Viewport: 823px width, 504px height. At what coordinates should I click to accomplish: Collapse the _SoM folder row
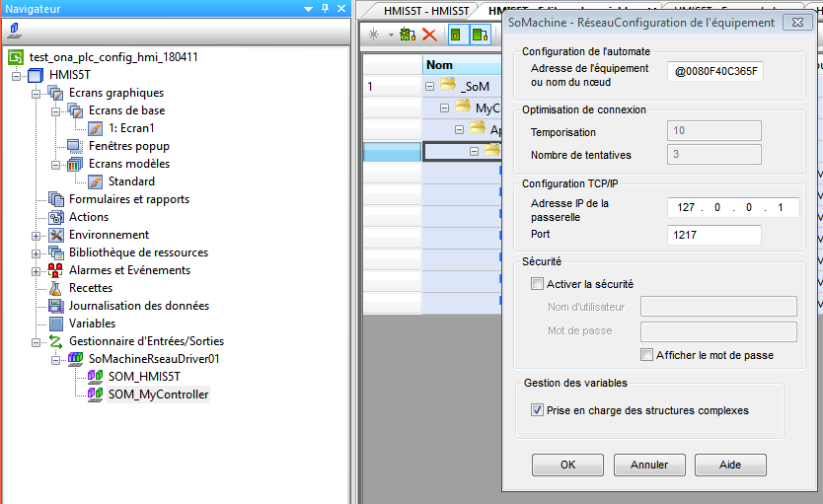tap(430, 87)
